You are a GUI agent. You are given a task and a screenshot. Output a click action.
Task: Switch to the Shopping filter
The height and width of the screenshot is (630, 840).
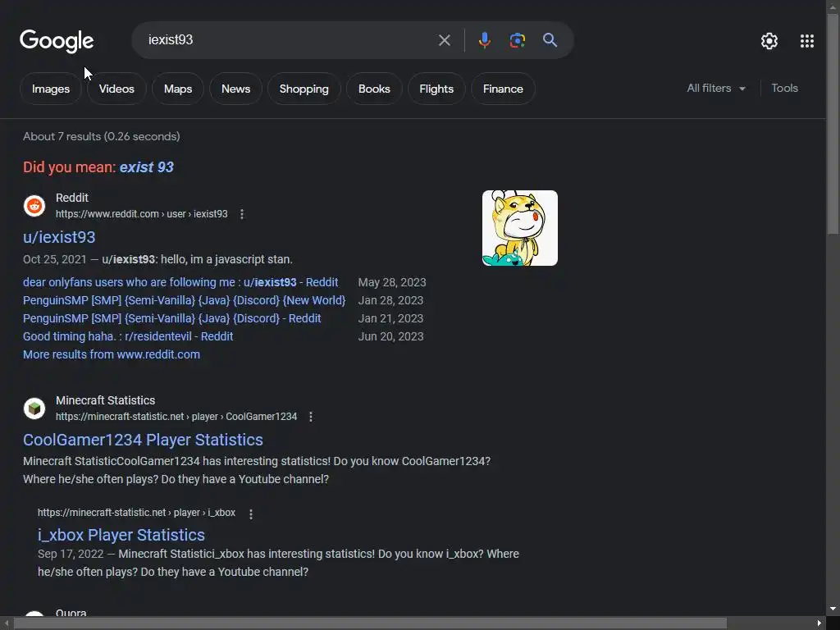tap(304, 89)
